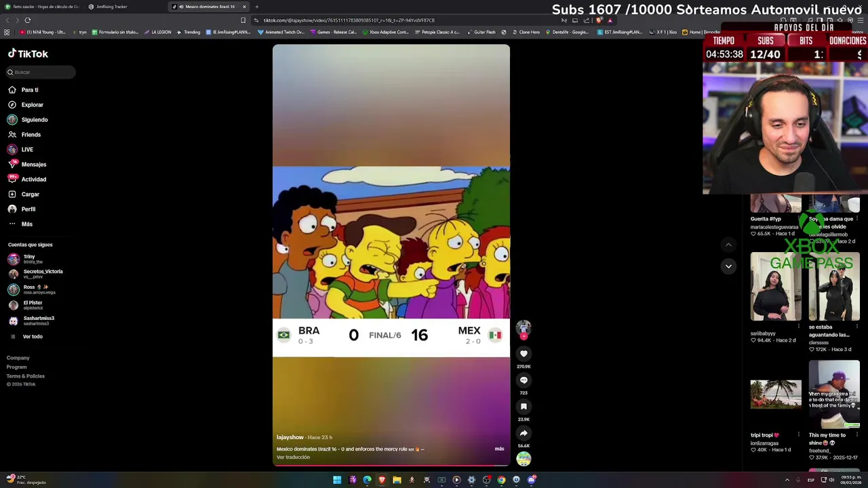Image resolution: width=868 pixels, height=488 pixels.
Task: Seek on the video progress bar
Action: coord(391,466)
